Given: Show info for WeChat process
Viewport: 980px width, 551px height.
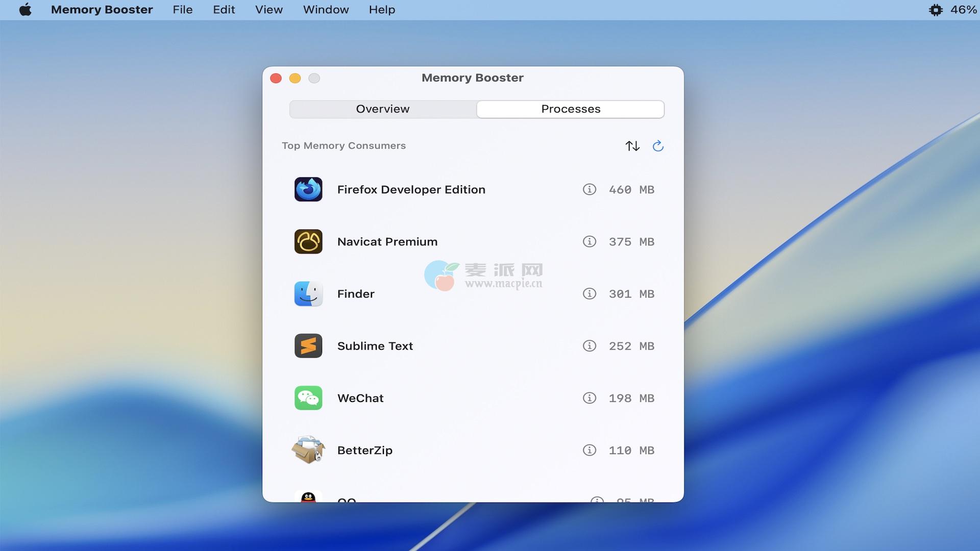Looking at the screenshot, I should point(590,398).
